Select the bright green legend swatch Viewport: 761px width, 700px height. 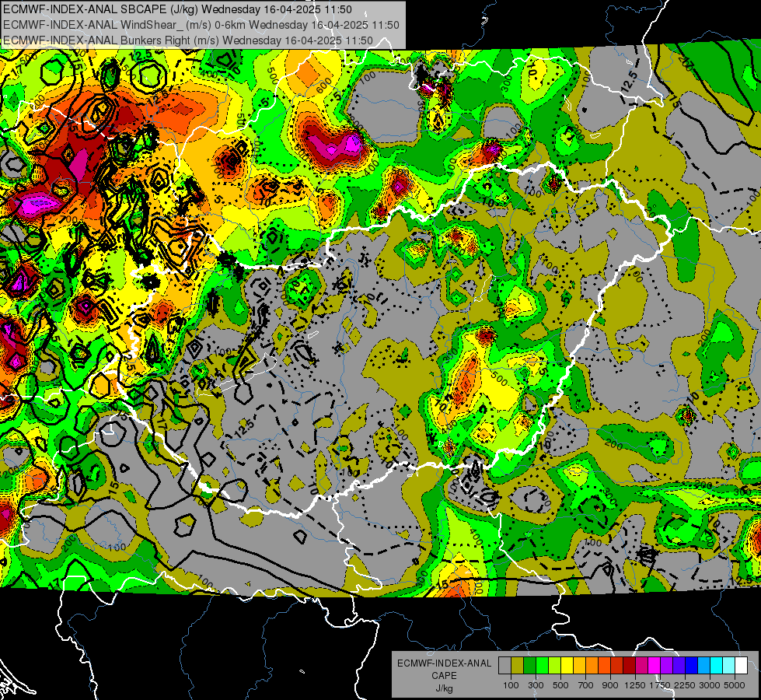(542, 665)
